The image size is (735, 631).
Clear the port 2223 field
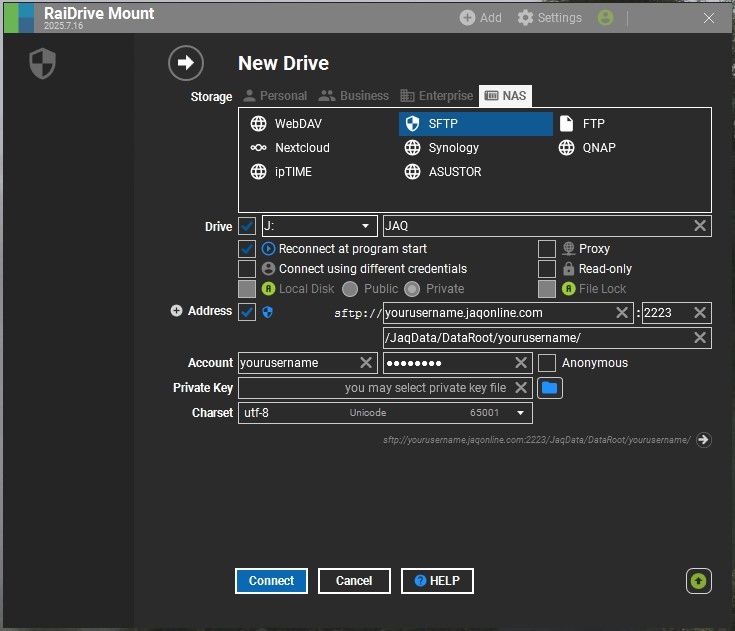[x=700, y=313]
